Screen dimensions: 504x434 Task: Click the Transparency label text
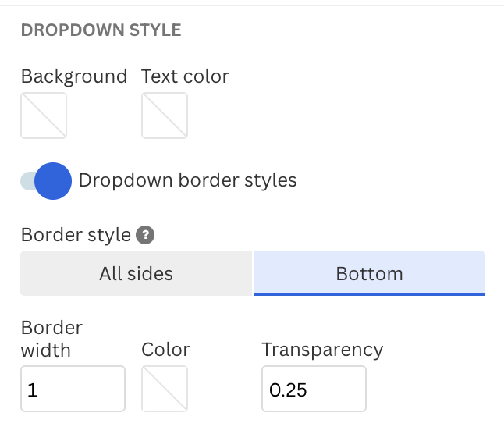pos(322,350)
